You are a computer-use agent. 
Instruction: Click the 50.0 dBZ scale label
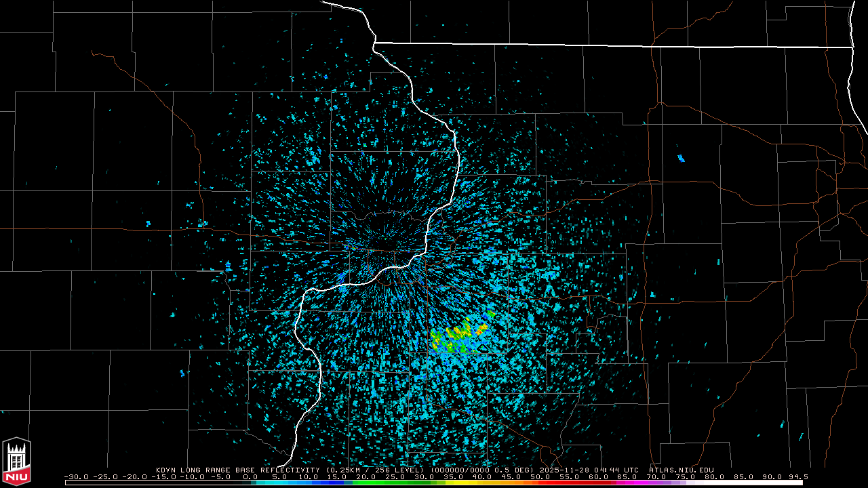(540, 476)
